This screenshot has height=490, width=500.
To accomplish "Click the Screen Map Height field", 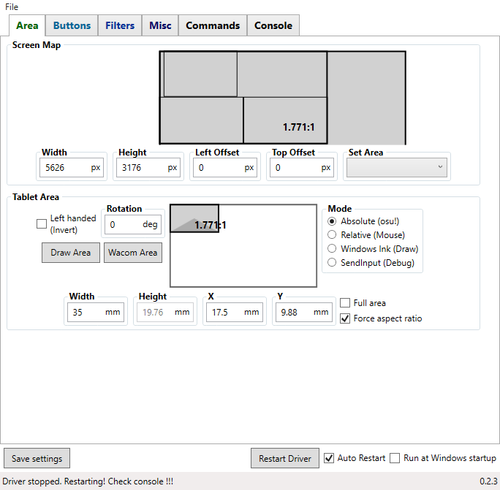I will pos(148,168).
